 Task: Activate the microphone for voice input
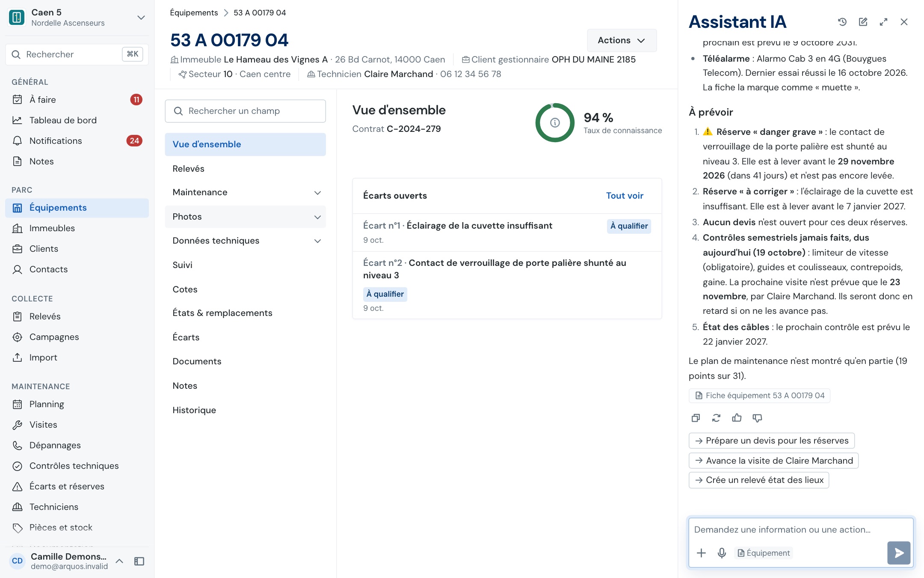click(722, 553)
